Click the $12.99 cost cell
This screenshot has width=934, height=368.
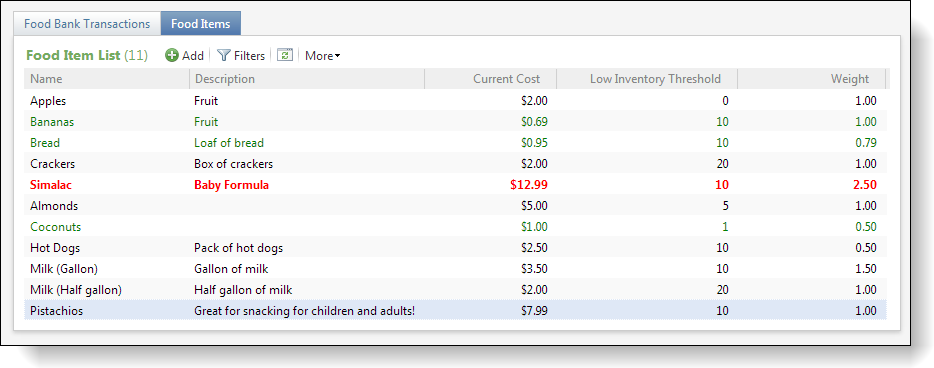529,185
